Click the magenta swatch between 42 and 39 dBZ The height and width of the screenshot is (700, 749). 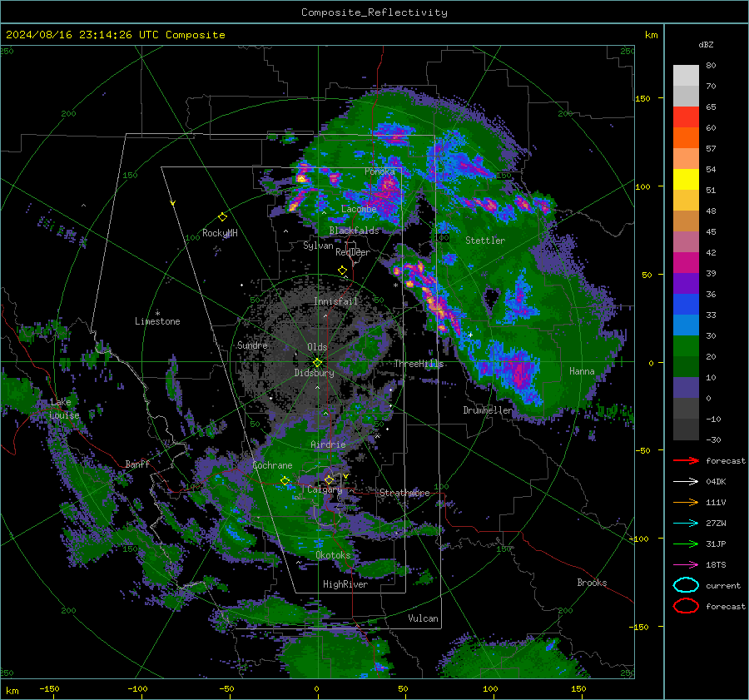coord(686,263)
